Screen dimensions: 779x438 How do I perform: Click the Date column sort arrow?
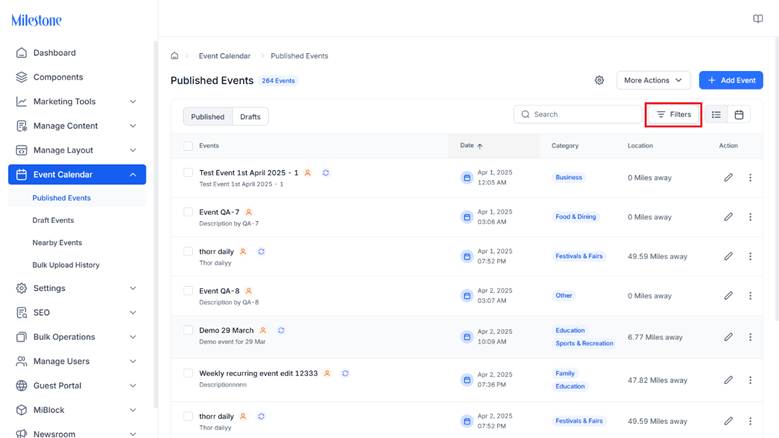(x=480, y=146)
